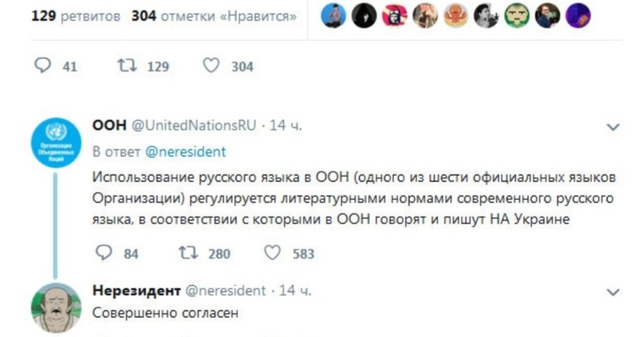View the 304 отметки «Нравится» list
Viewport: 644px width, 337px height.
click(x=214, y=16)
